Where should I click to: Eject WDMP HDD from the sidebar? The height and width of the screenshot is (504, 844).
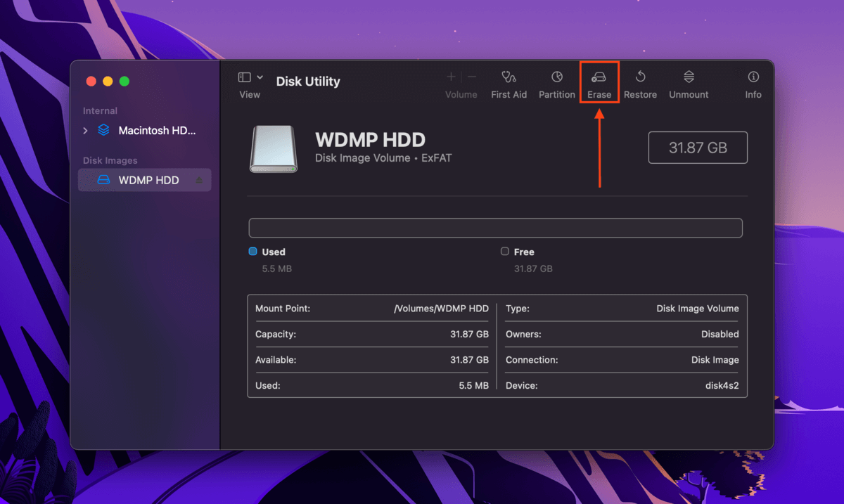199,181
